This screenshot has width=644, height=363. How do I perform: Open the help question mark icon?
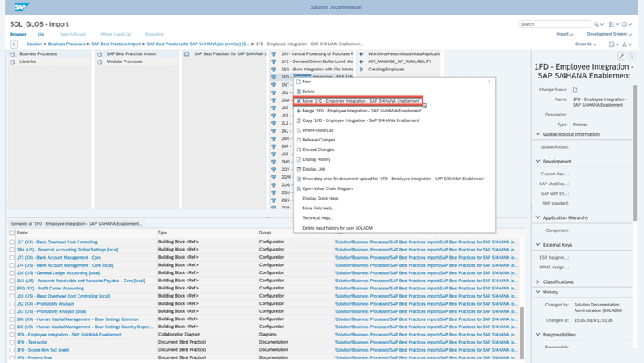pos(625,24)
